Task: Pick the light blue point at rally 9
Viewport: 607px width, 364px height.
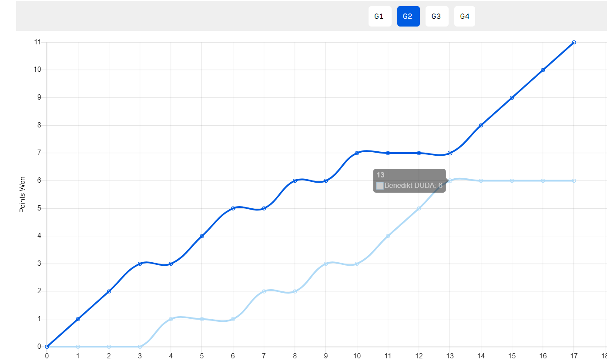Action: [x=326, y=264]
